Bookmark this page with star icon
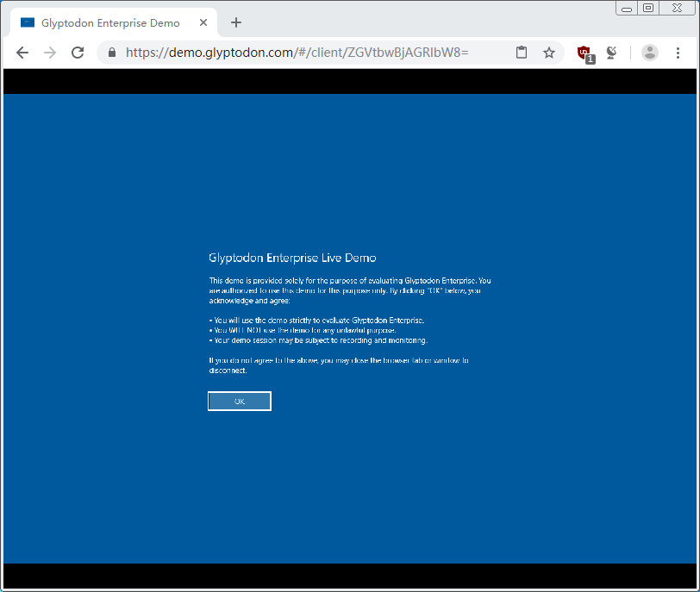Viewport: 700px width, 592px height. pyautogui.click(x=548, y=53)
